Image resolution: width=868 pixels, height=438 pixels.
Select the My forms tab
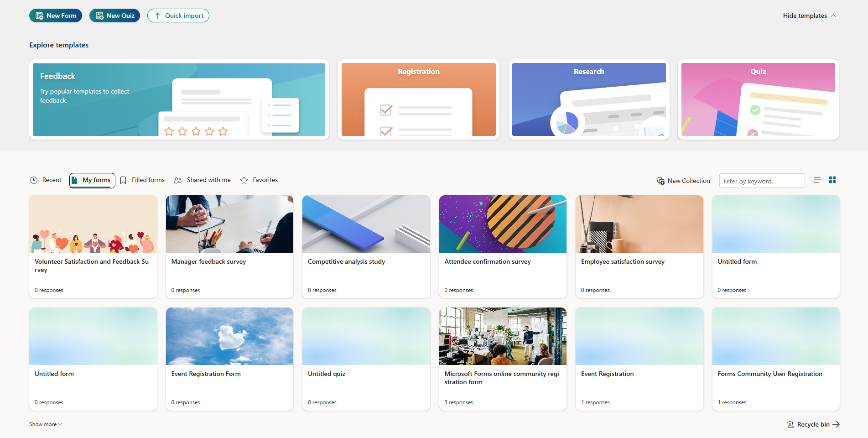tap(92, 180)
